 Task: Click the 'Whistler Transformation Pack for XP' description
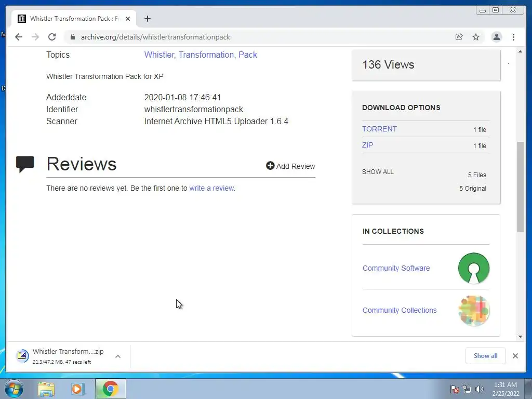105,76
